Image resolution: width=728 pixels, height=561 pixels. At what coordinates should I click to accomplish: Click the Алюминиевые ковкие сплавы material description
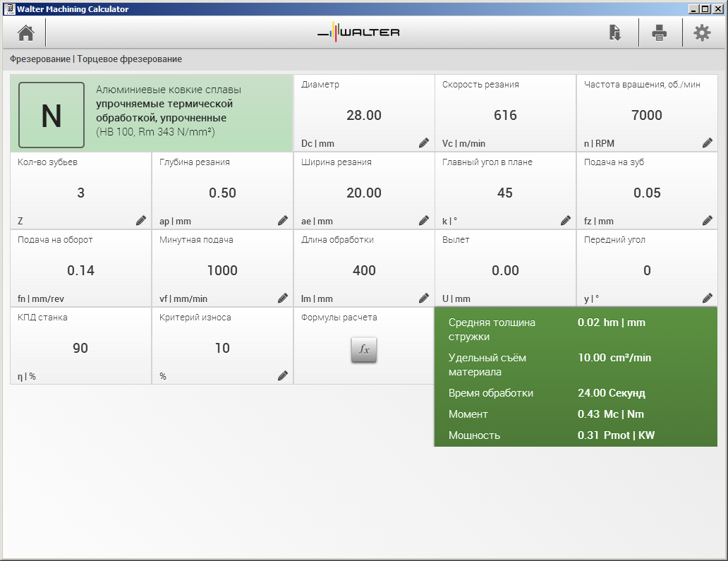[169, 111]
